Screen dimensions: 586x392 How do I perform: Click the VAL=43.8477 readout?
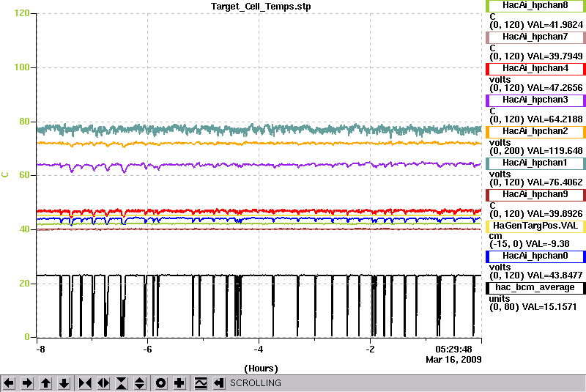[555, 275]
